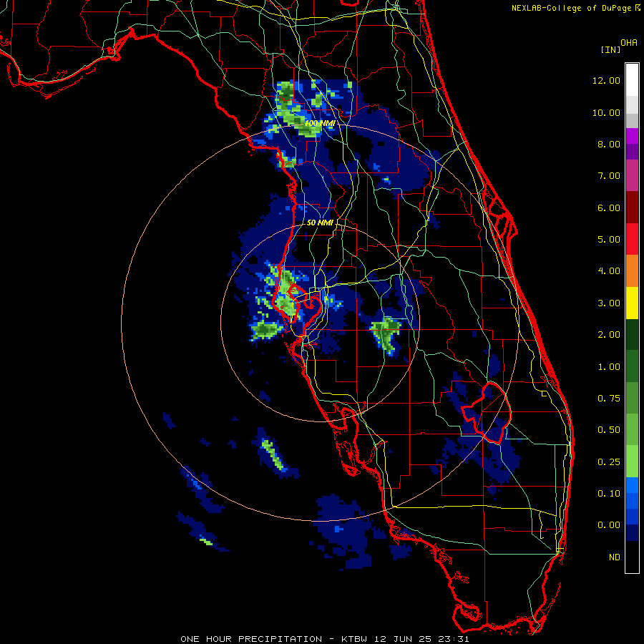Click the 10.00 legend value
Screen dimensions: 644x644
(606, 112)
